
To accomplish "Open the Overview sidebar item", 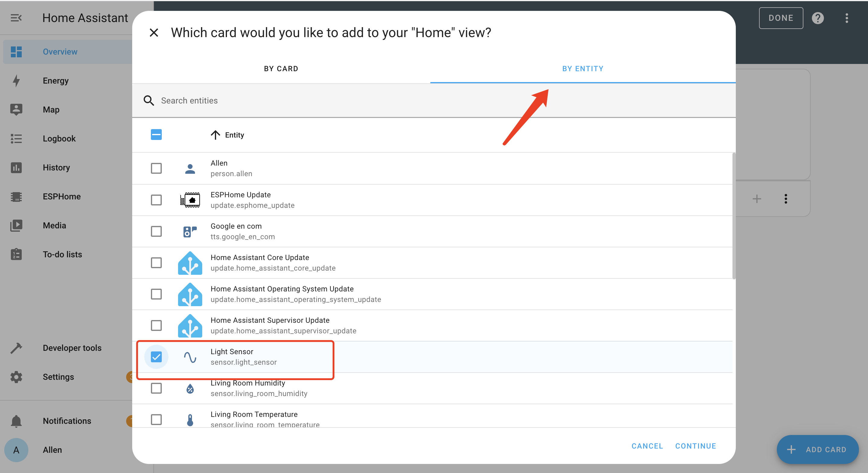I will pos(67,52).
